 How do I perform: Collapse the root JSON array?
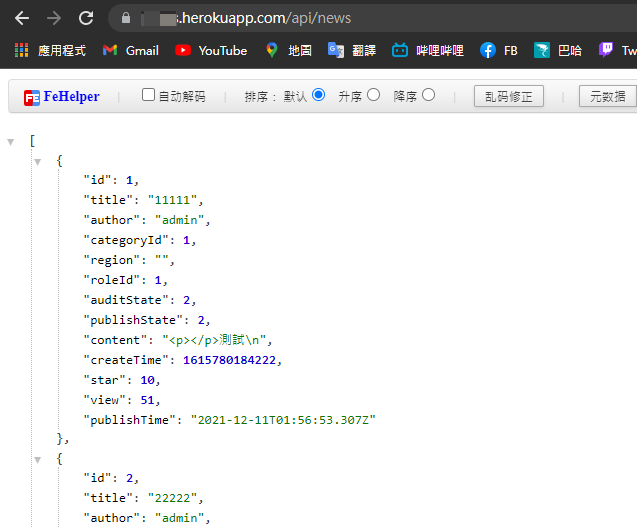point(11,142)
